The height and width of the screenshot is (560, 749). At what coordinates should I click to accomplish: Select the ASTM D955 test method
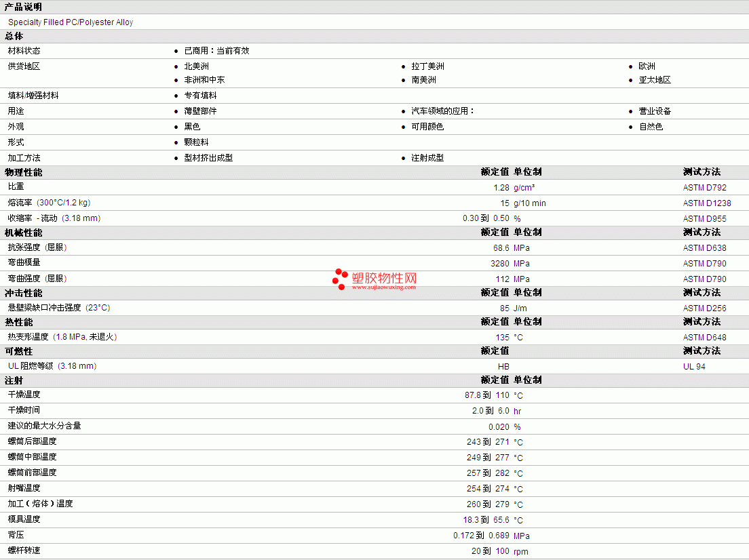(705, 219)
